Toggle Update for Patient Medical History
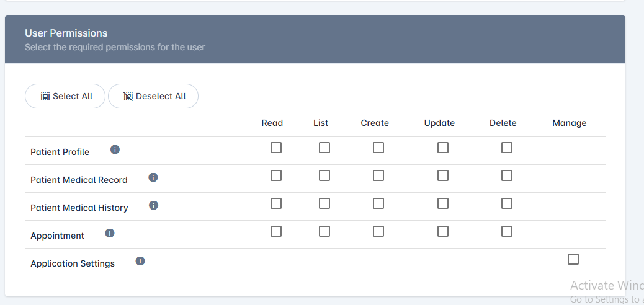Viewport: 644px width, 305px height. 443,203
